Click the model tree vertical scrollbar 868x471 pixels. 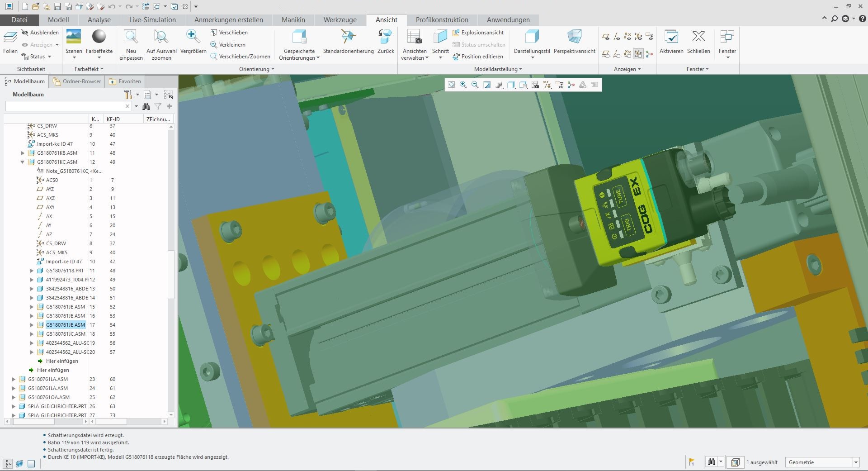point(171,274)
